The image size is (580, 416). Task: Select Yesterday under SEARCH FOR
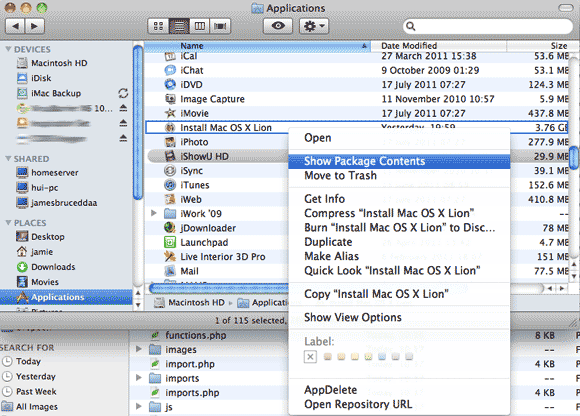pyautogui.click(x=29, y=376)
